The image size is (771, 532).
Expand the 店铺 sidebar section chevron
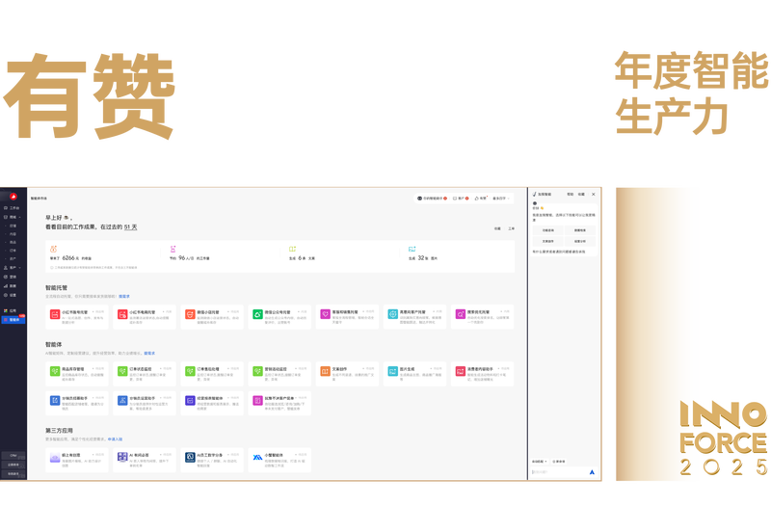(x=20, y=217)
